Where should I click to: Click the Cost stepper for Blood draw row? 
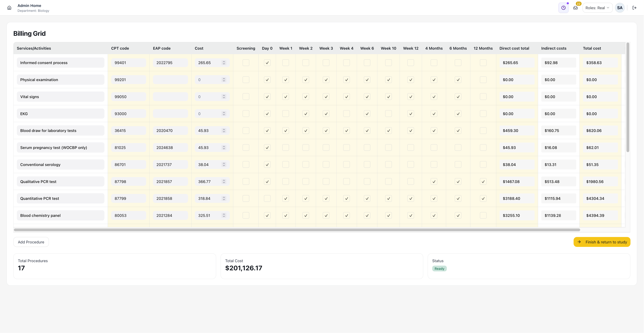click(224, 131)
